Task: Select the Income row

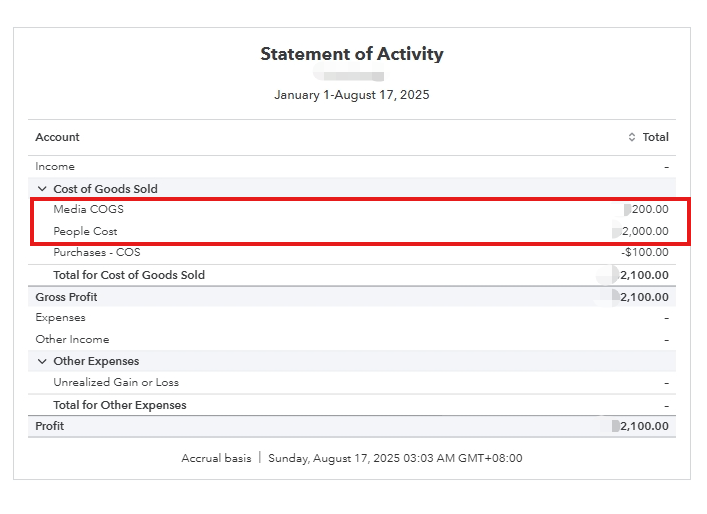Action: click(x=55, y=167)
